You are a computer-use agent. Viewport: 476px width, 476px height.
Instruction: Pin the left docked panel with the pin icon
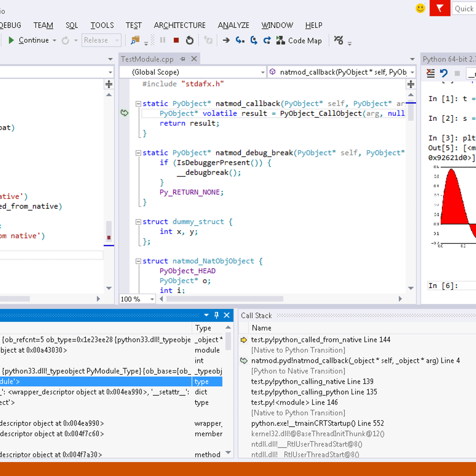point(216,315)
